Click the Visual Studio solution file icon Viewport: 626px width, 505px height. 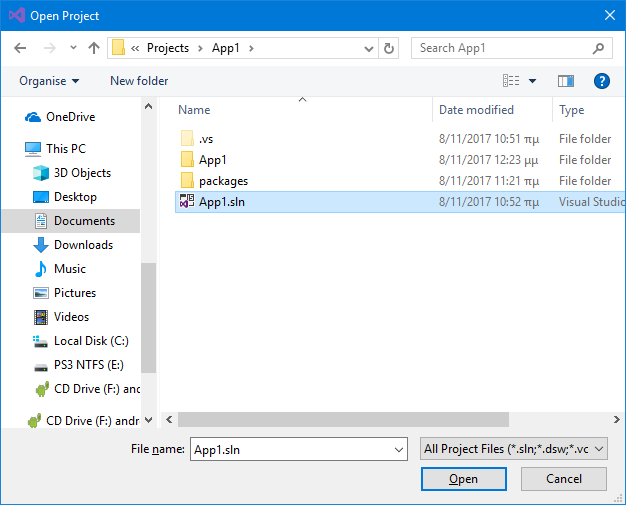[x=187, y=201]
